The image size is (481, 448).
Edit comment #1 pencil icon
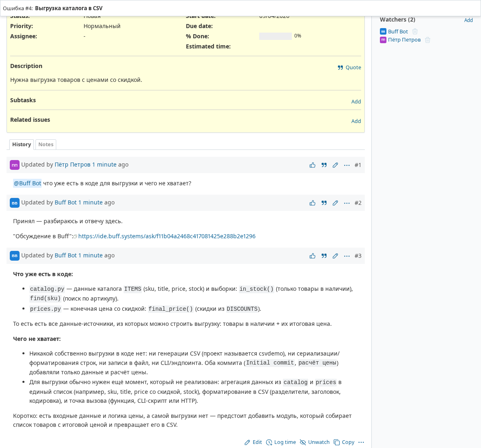[x=335, y=165]
